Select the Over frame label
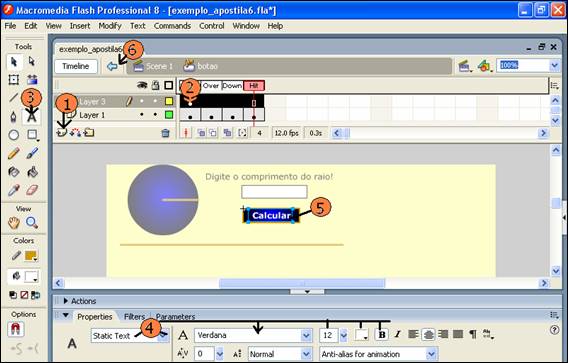 pos(211,85)
